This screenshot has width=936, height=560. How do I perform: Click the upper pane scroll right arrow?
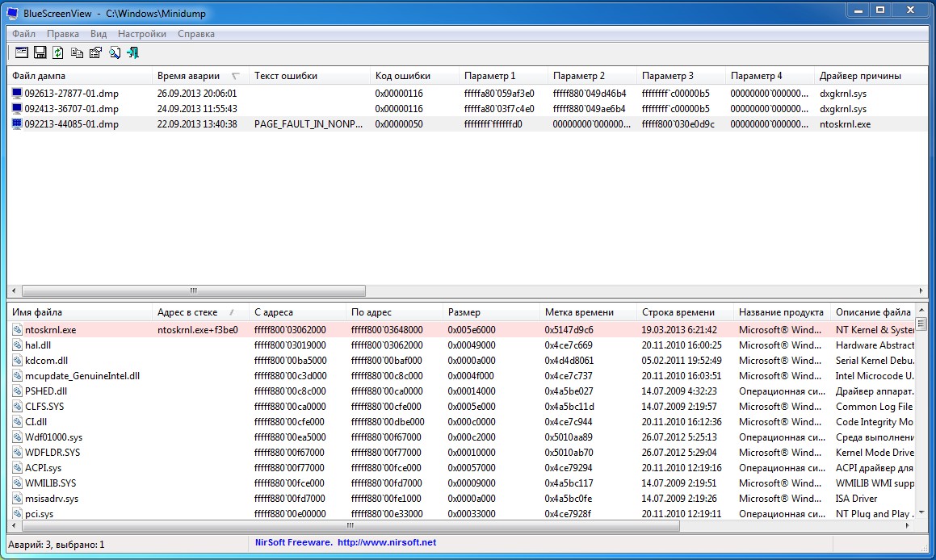click(921, 291)
